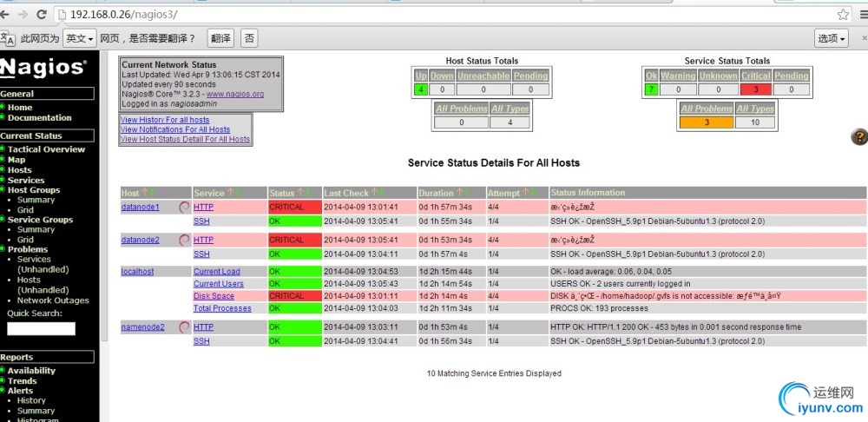Open the namenode2 host link

click(143, 327)
